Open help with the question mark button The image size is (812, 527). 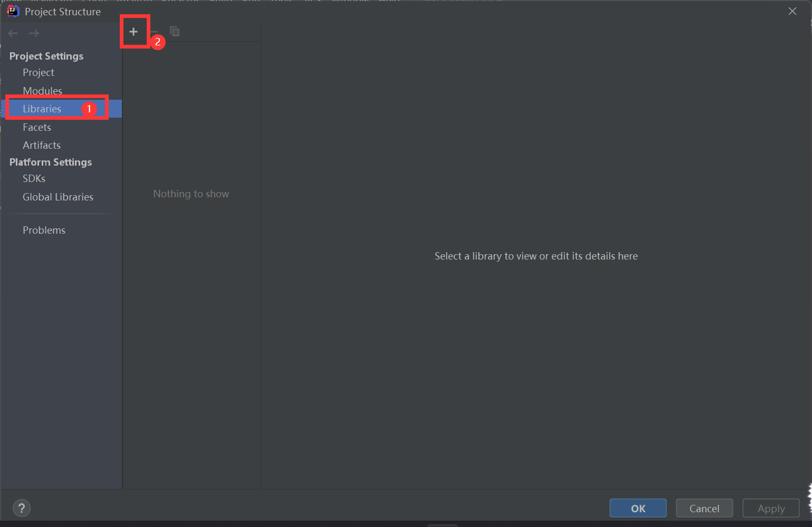(22, 509)
